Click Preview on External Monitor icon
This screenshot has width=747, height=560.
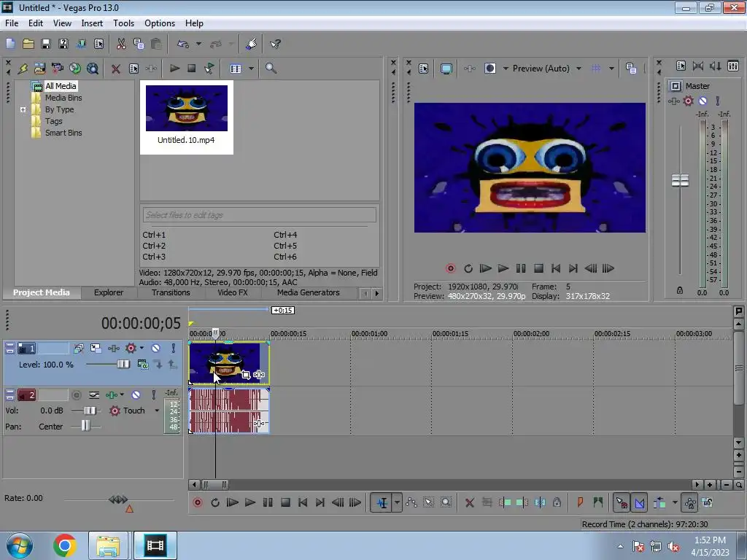[446, 69]
